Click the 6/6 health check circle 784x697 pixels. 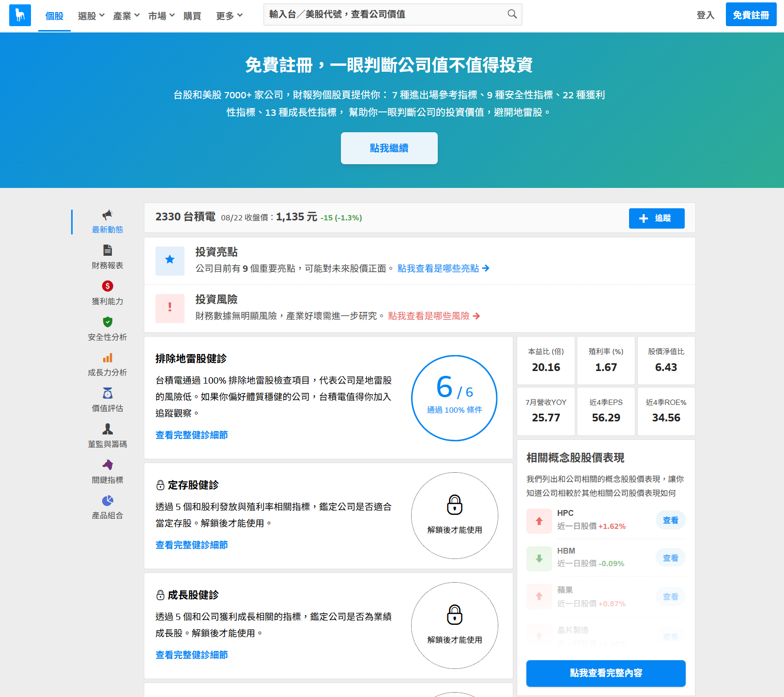pos(454,398)
